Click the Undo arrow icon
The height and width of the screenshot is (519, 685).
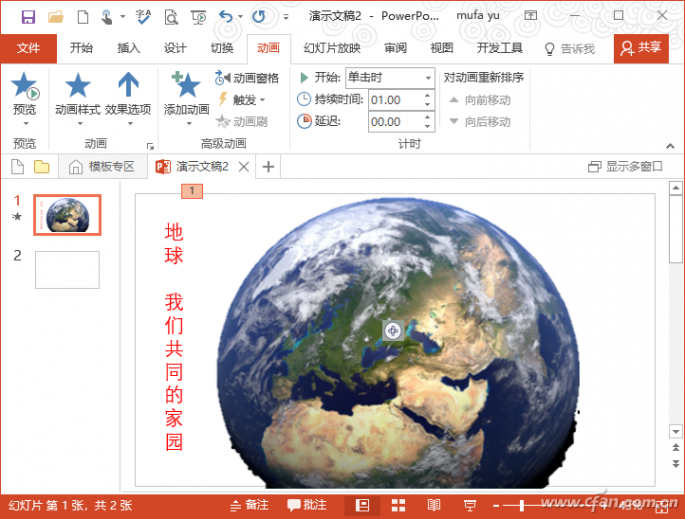click(x=226, y=17)
